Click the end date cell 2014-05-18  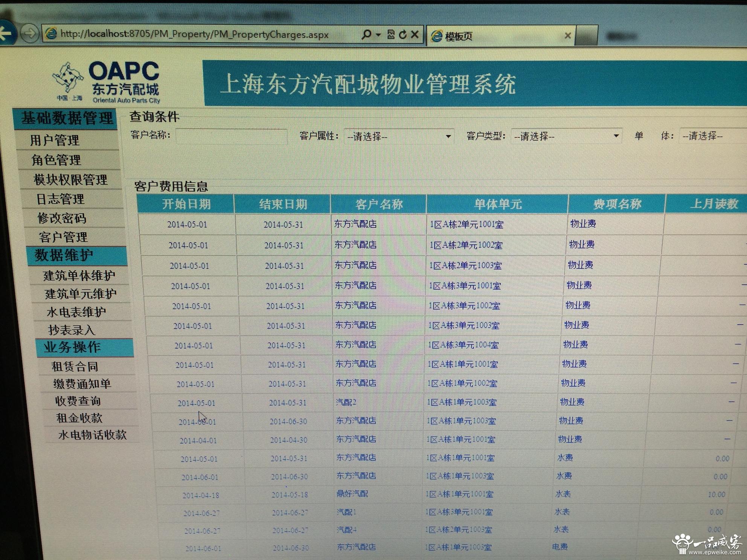point(290,495)
